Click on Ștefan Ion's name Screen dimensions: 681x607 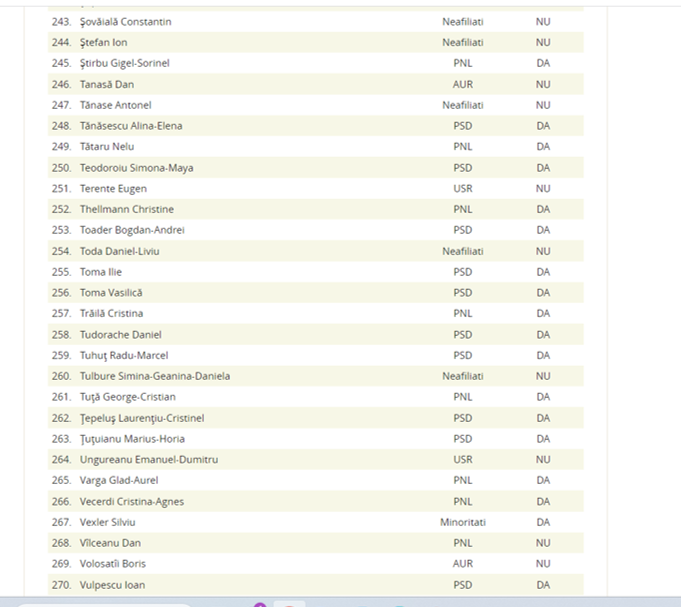[103, 42]
